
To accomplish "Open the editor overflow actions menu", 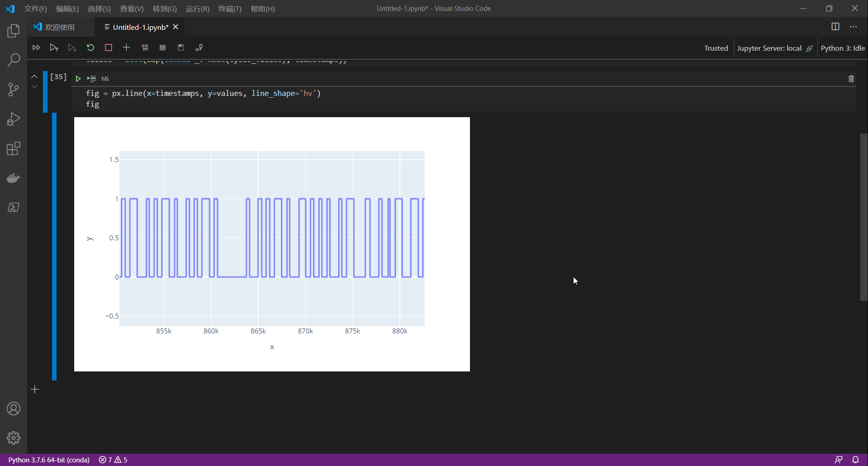I will tap(854, 27).
